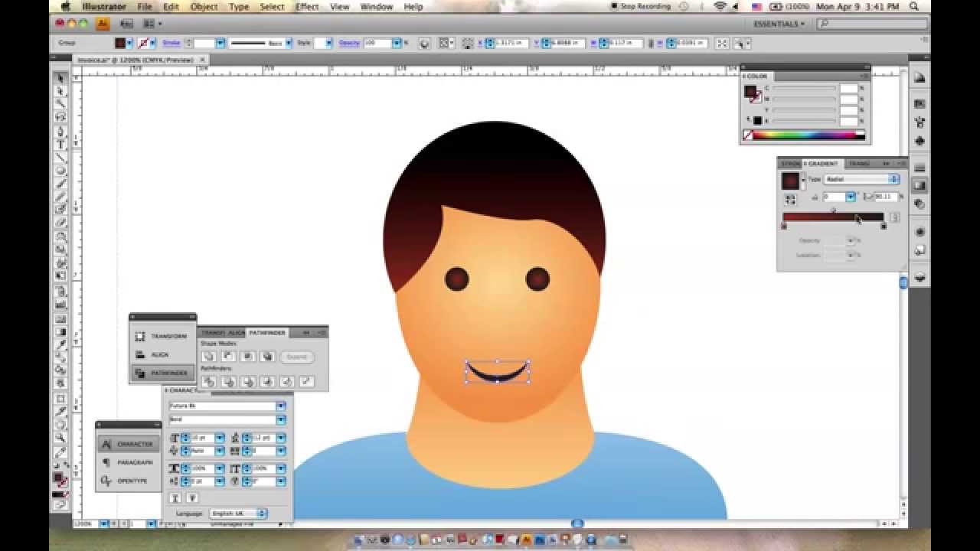Screen dimensions: 980x551
Task: Select the Magic Wand tool
Action: coord(60,104)
